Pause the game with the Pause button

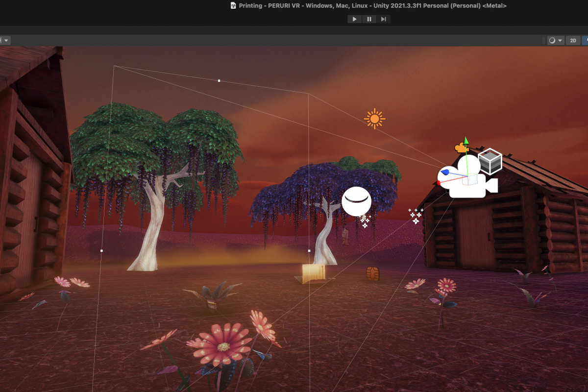tap(369, 19)
